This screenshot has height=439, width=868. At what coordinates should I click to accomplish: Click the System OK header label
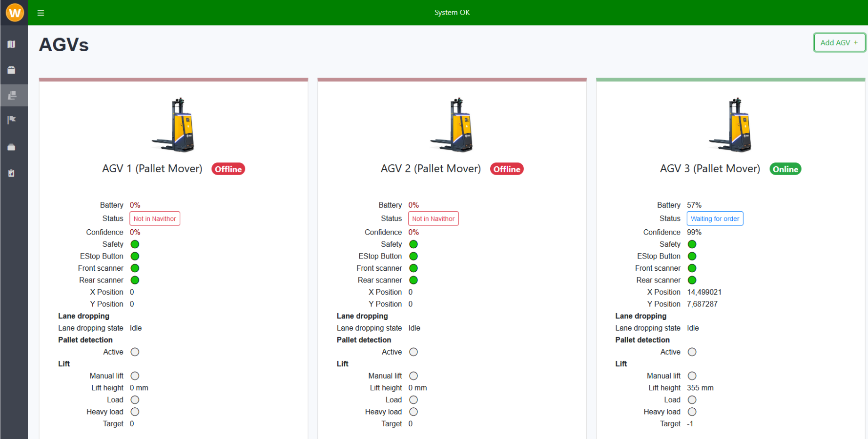tap(452, 12)
